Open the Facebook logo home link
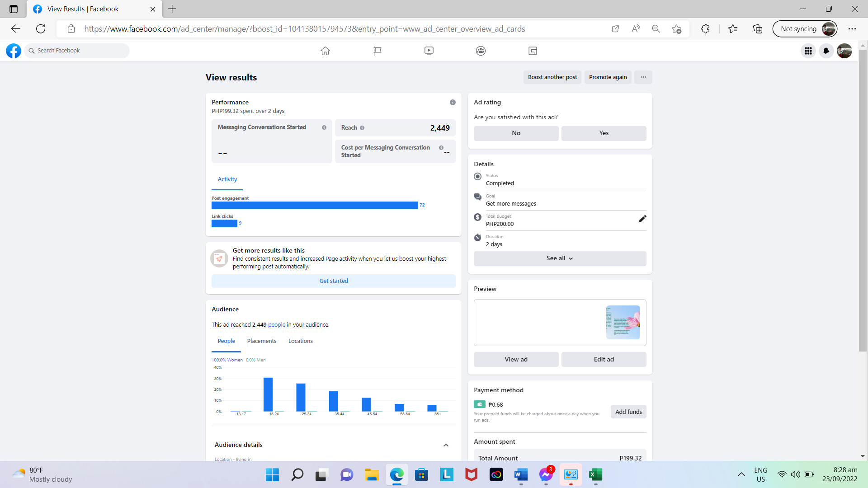The width and height of the screenshot is (868, 488). [14, 51]
